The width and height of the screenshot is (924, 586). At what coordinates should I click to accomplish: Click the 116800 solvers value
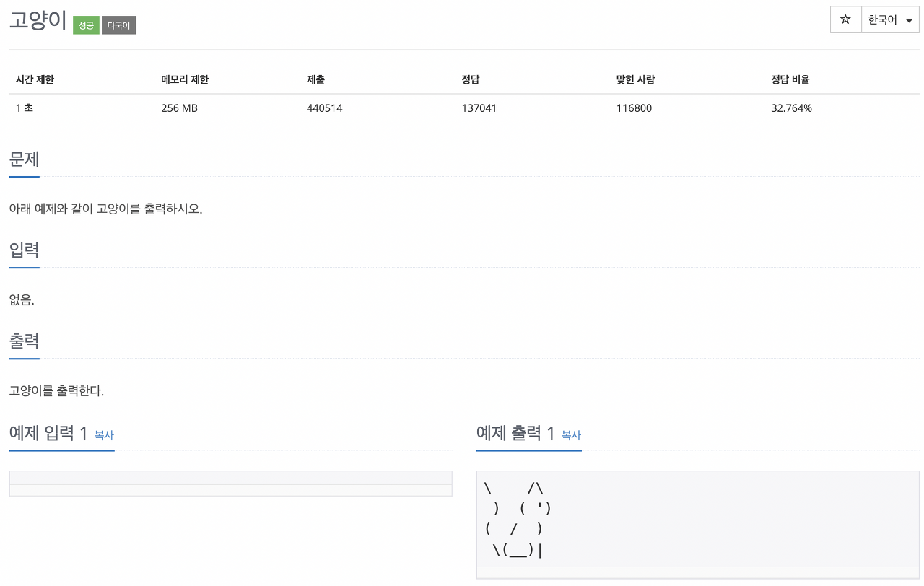634,108
